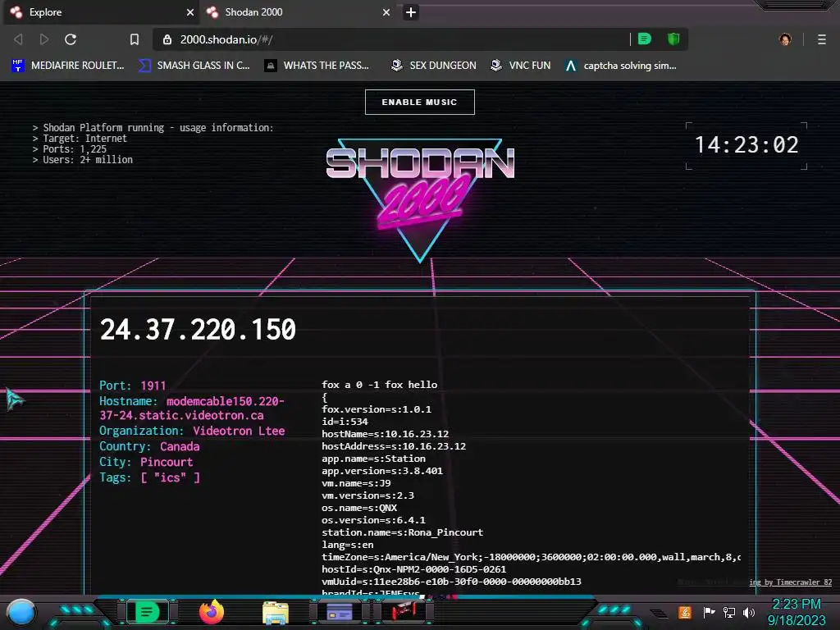Open the blue orb Start button
840x630 pixels.
point(21,613)
